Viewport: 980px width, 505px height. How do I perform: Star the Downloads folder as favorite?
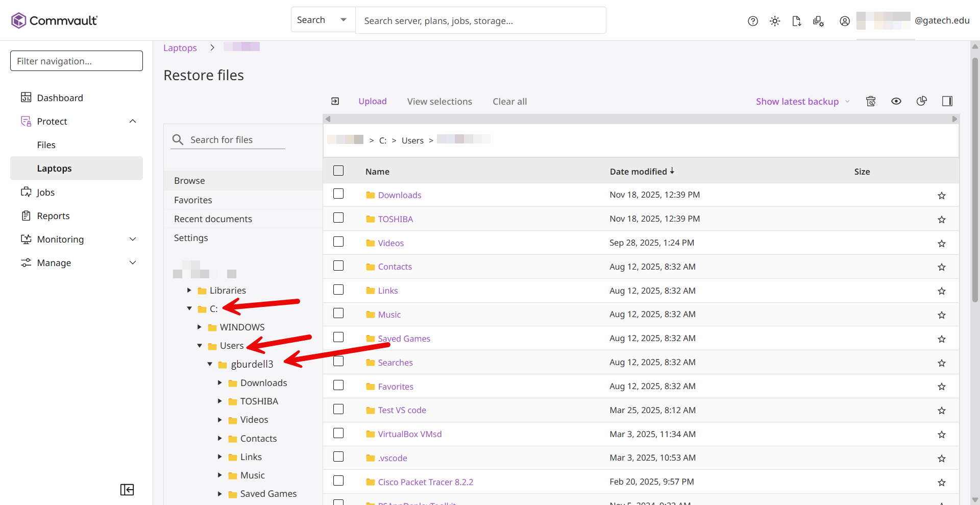tap(941, 196)
